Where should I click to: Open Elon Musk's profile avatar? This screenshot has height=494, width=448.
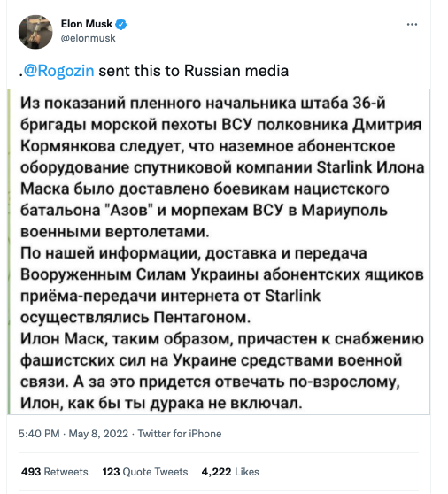[x=35, y=32]
